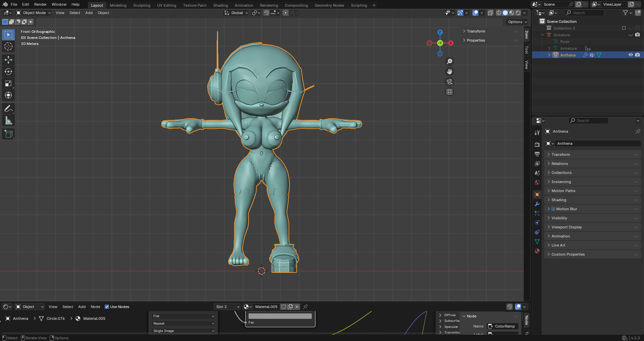Open the Object Data mesh properties tab
The image size is (644, 341).
537,242
